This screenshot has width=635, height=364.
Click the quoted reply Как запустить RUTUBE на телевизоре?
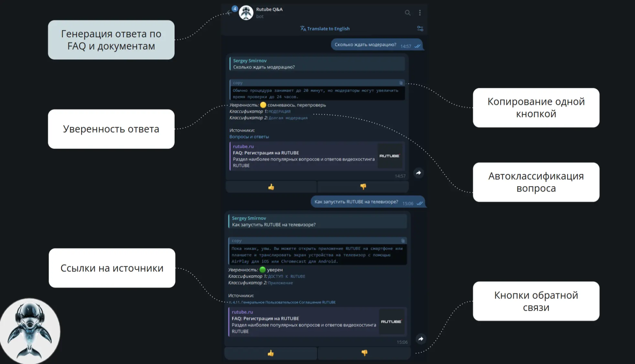click(x=317, y=221)
